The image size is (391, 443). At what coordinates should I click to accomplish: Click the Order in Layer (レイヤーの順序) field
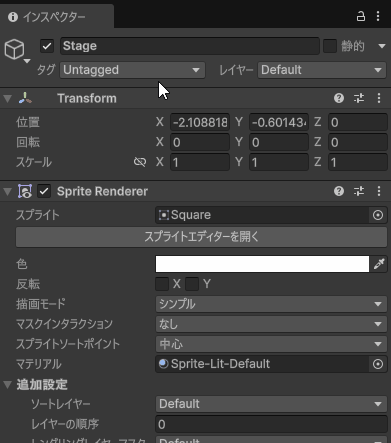coord(271,424)
